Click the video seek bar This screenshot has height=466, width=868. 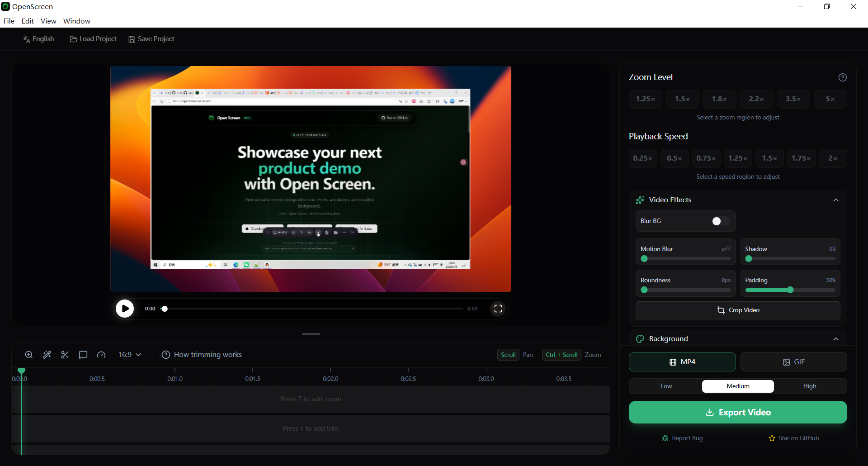[x=312, y=309]
